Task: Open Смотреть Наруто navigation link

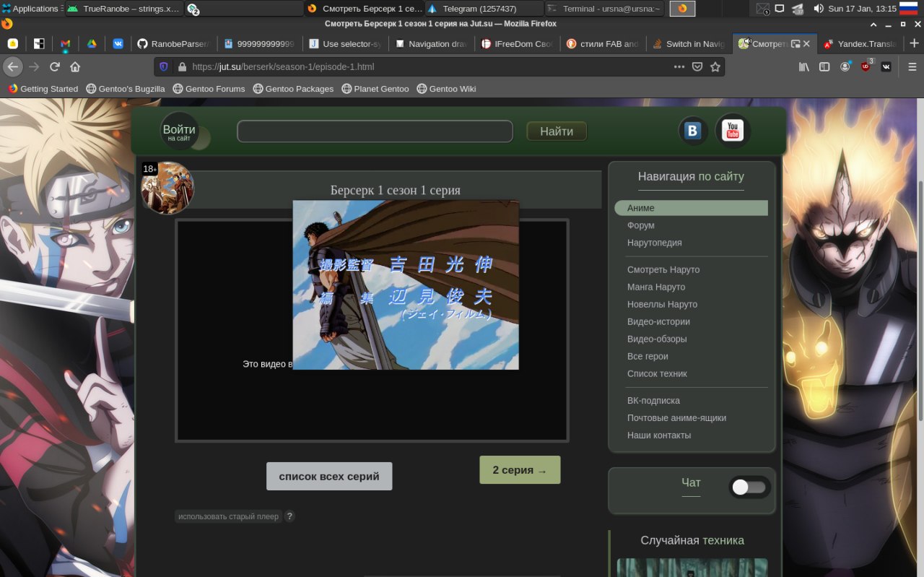Action: point(663,269)
